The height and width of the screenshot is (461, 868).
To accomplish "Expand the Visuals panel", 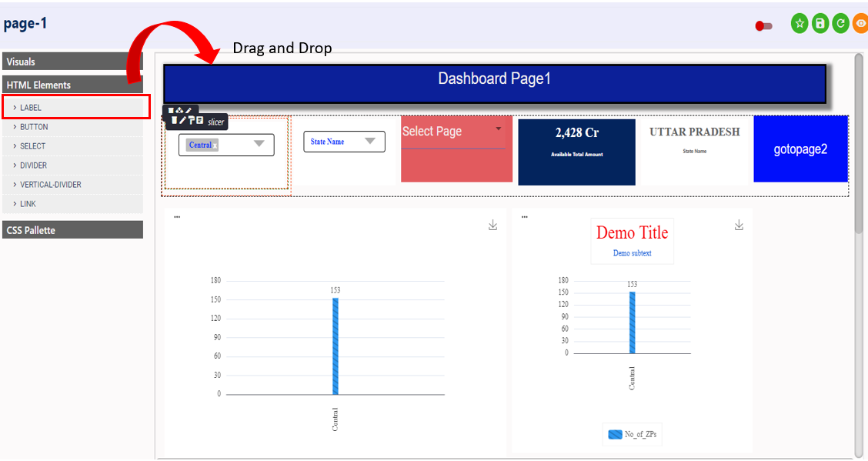I will tap(72, 62).
